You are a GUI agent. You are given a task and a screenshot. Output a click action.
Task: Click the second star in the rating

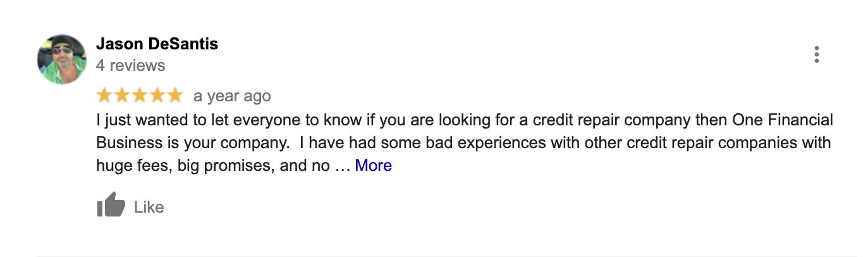tap(122, 96)
